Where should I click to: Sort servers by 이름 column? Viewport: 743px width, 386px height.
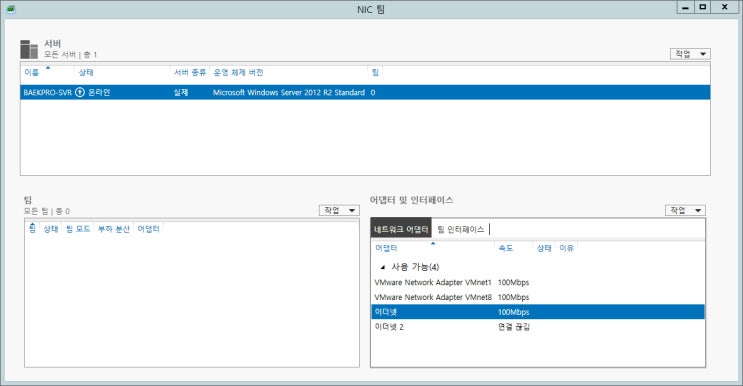pos(32,72)
